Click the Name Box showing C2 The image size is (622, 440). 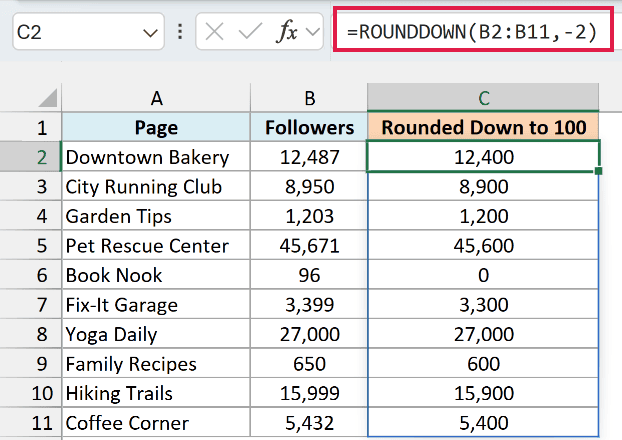[x=88, y=32]
